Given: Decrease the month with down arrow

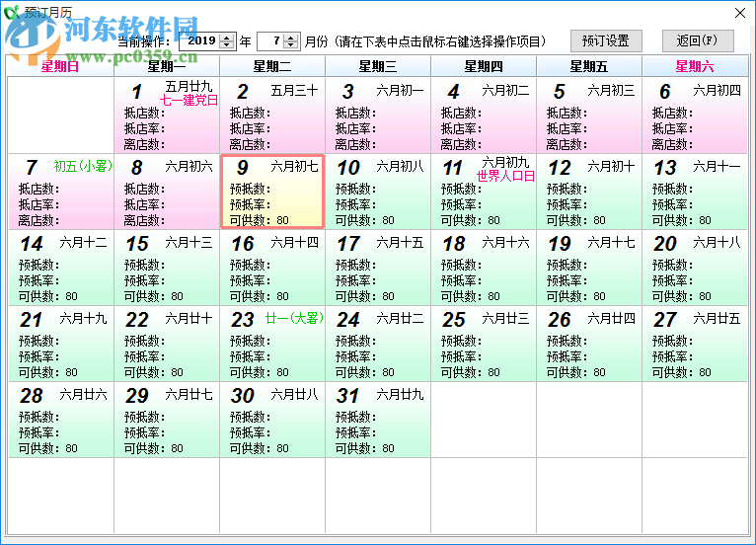Looking at the screenshot, I should click(290, 44).
